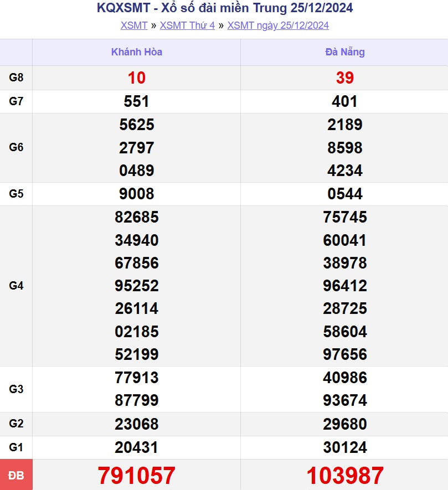The image size is (448, 490).
Task: Click Khánh Hòa G1 number 20431
Action: (x=137, y=447)
